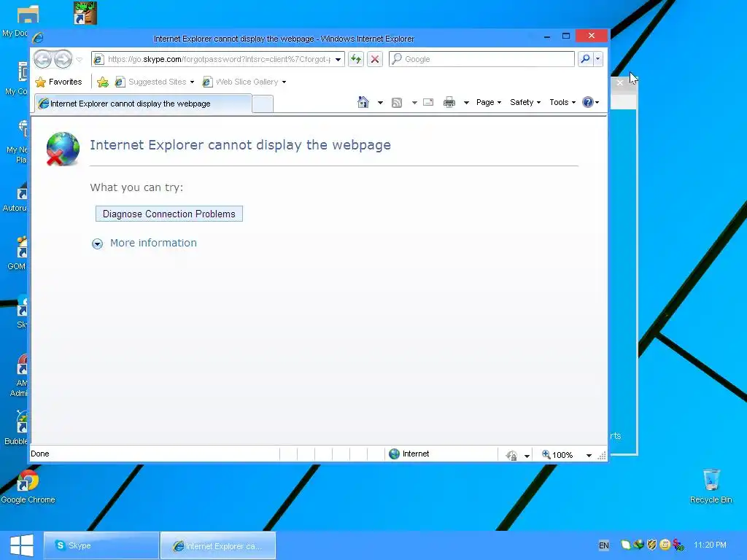747x560 pixels.
Task: Open Google Chrome desktop shortcut
Action: (28, 486)
